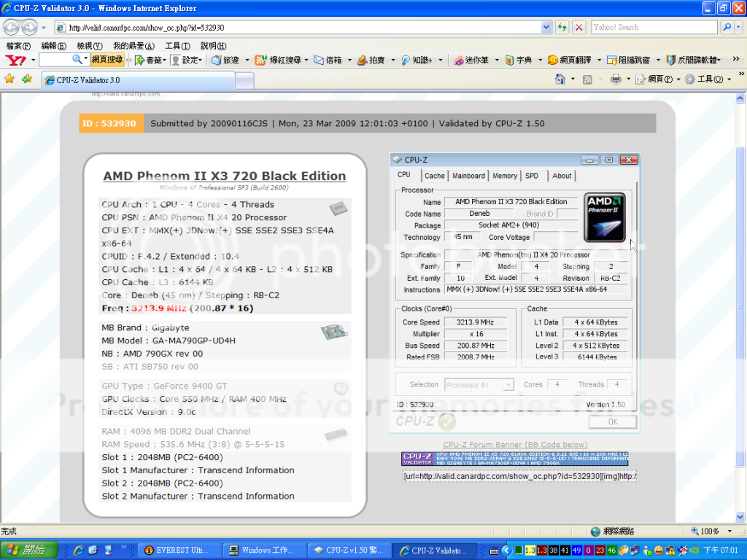This screenshot has height=560, width=747.
Task: Refresh the page with the green arrows icon
Action: [x=562, y=27]
